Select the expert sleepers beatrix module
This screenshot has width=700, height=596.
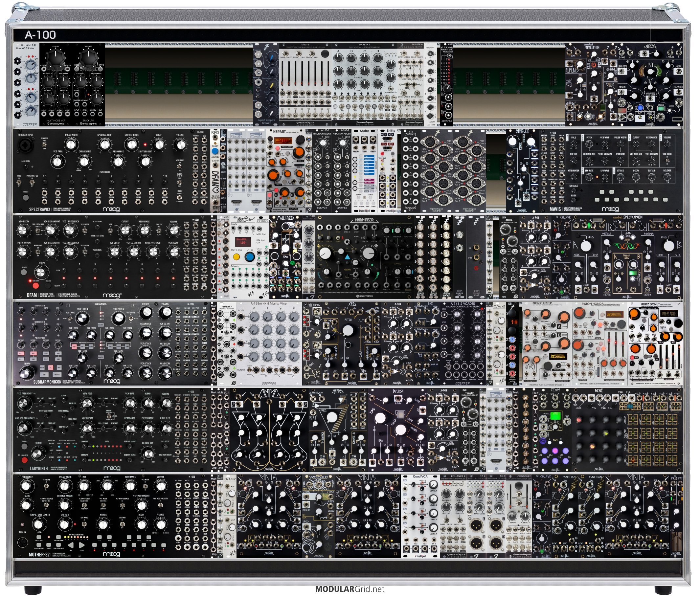266,85
